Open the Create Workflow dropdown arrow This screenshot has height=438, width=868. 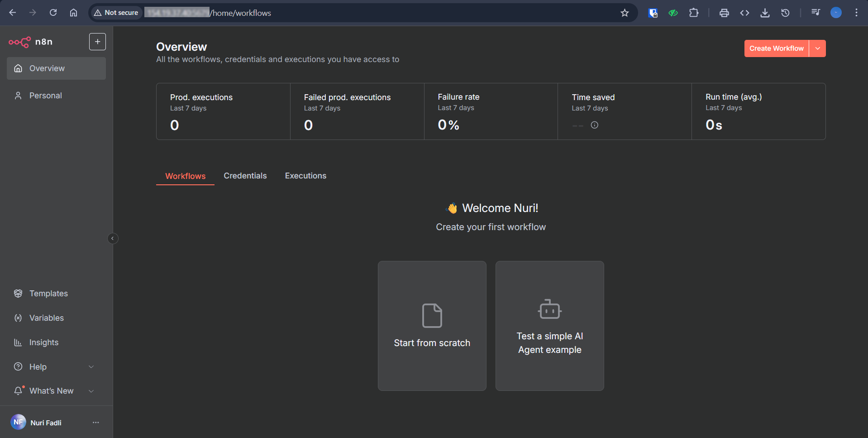coord(818,48)
